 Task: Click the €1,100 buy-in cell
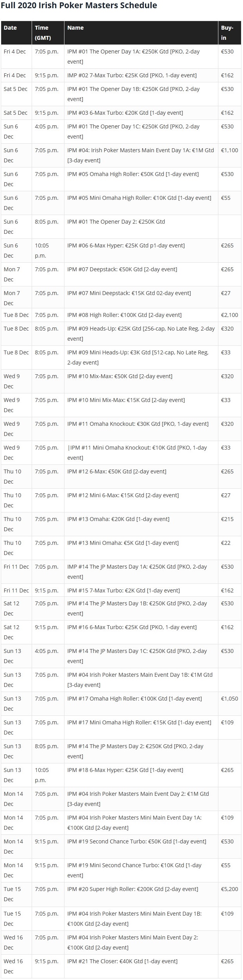230,150
